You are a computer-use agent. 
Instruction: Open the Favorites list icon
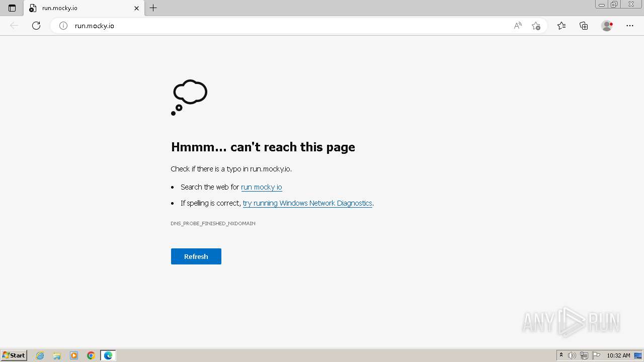tap(561, 26)
